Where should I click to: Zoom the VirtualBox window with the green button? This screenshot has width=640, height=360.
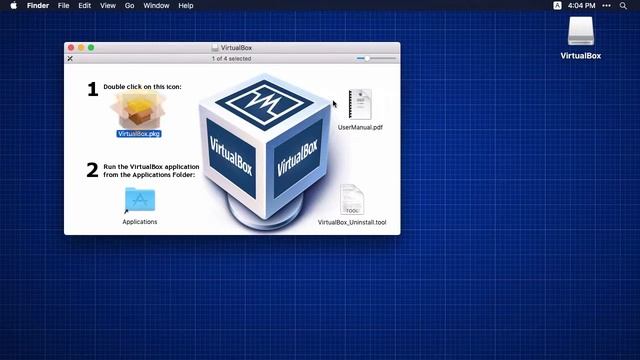coord(91,48)
